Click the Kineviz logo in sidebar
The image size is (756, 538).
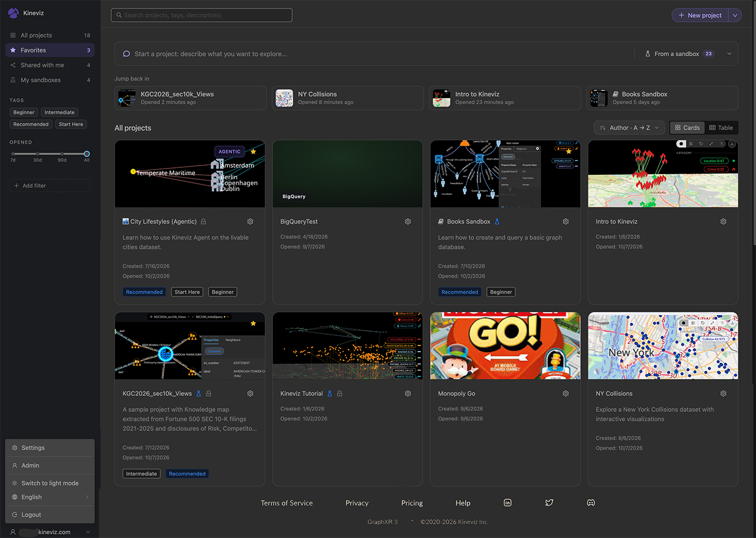click(13, 13)
